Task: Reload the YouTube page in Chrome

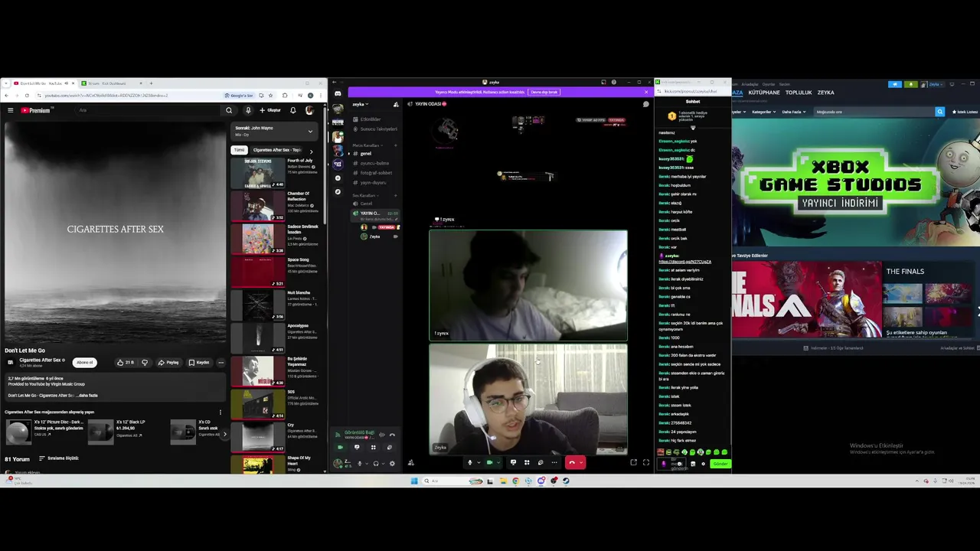Action: click(27, 96)
